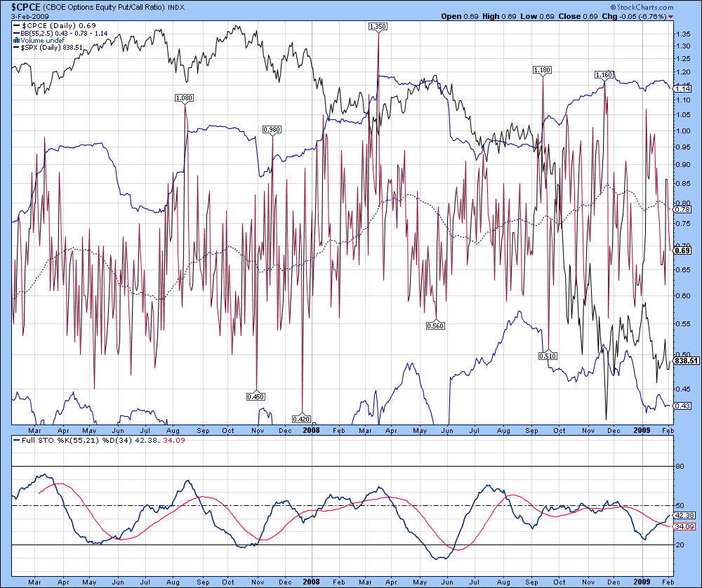
Task: Click the 0.69 current value tag
Action: tap(682, 250)
